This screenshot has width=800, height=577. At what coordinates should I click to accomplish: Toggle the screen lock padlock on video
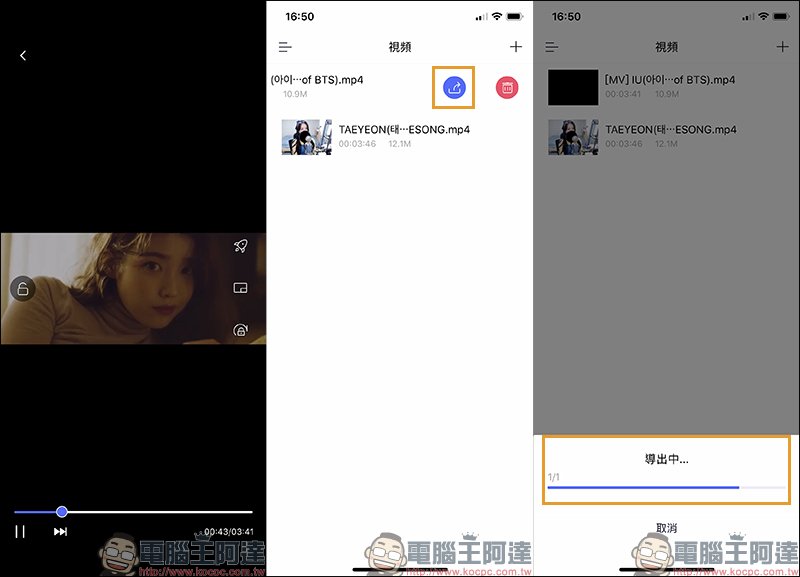[22, 289]
